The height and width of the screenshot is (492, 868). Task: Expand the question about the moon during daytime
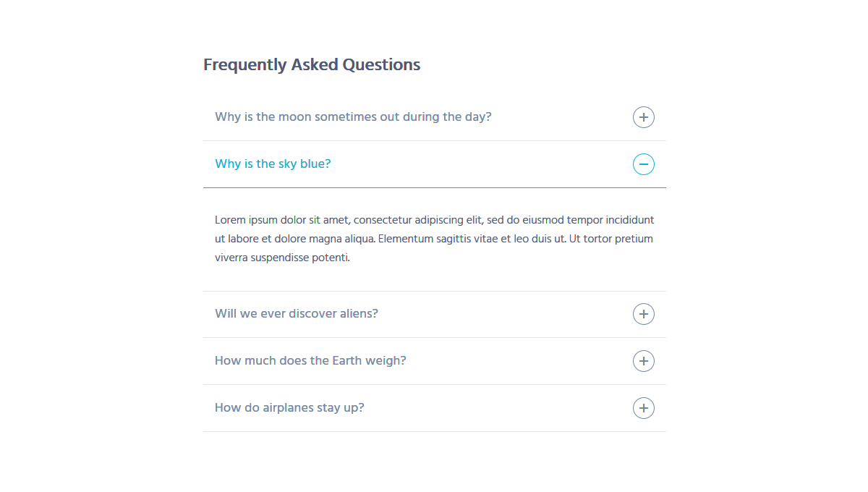(643, 116)
